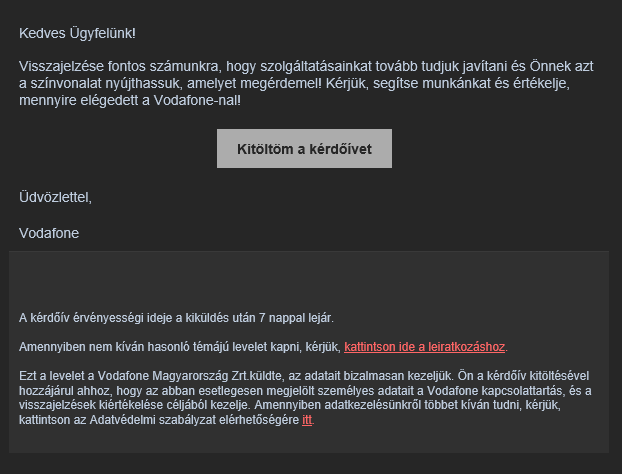Click the "Üdvözlettel," closing line
Image resolution: width=622 pixels, height=474 pixels.
point(55,197)
